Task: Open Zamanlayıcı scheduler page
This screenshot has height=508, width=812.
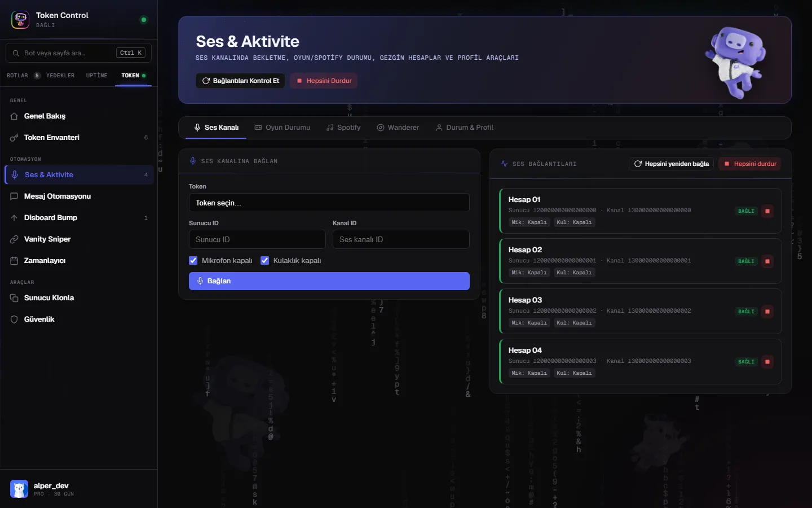Action: tap(79, 261)
